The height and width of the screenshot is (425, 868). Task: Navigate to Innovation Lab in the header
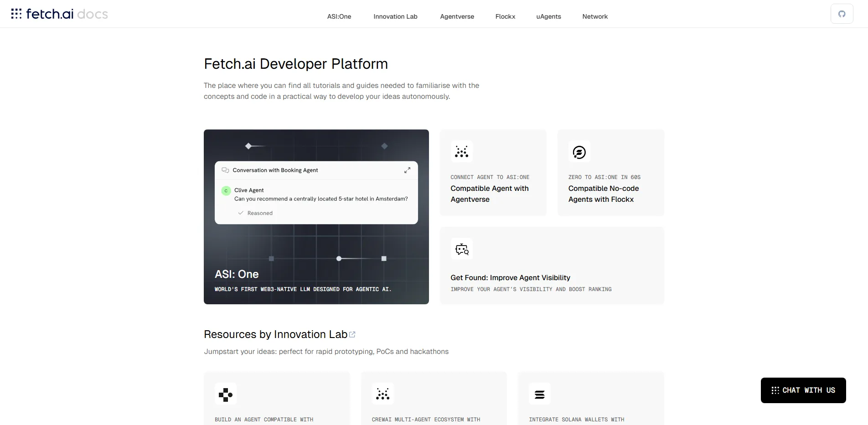(x=395, y=16)
